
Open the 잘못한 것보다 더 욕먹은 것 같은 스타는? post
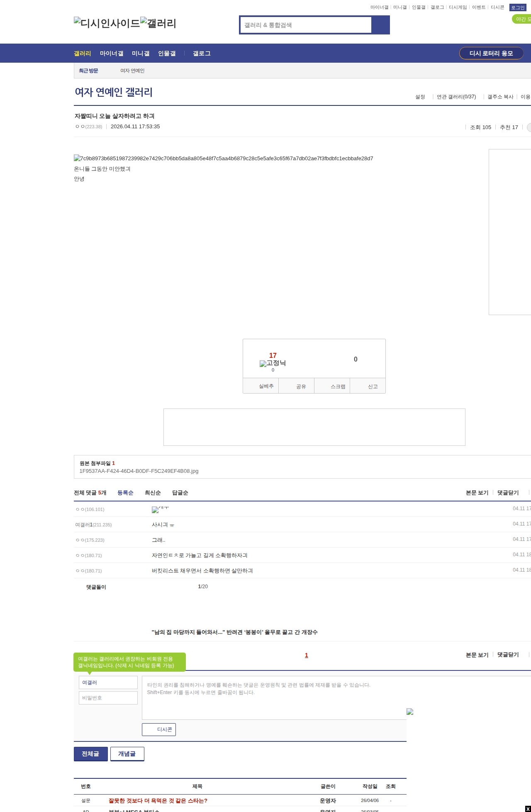click(x=158, y=801)
